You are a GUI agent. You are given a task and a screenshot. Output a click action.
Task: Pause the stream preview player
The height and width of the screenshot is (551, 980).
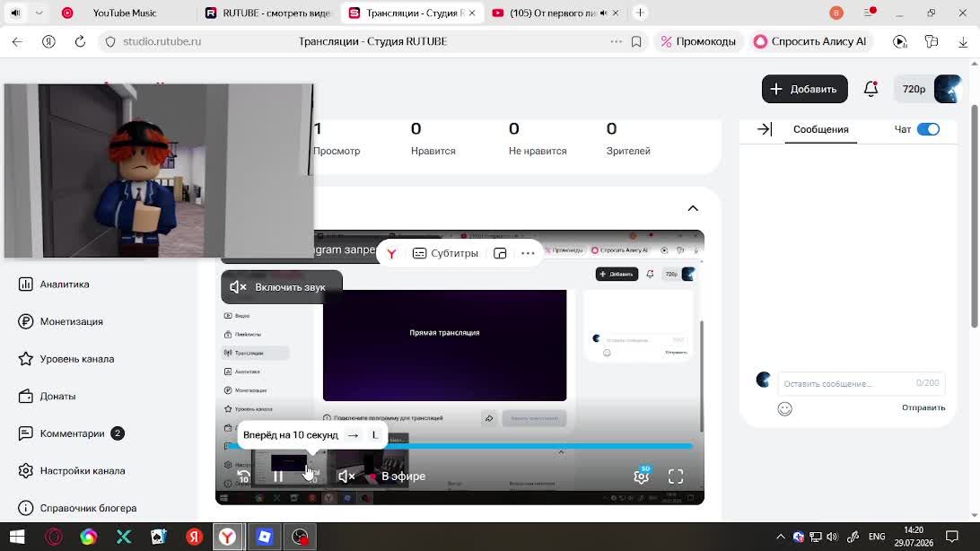278,477
